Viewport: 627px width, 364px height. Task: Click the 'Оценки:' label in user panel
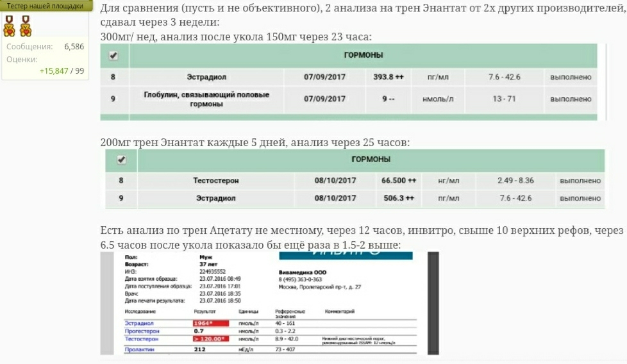[x=22, y=60]
